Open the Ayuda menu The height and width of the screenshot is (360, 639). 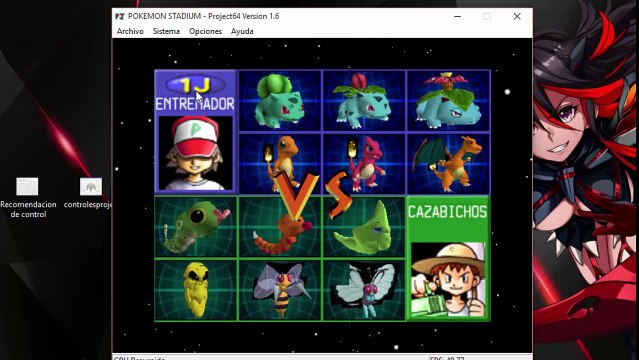click(x=242, y=31)
